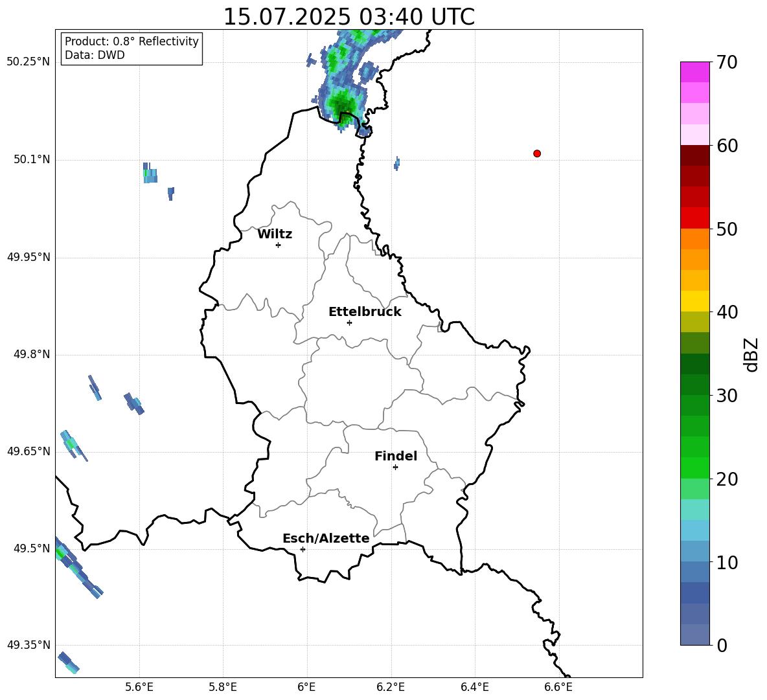Click the 49.8°N latitude label
The width and height of the screenshot is (767, 700).
click(x=32, y=354)
